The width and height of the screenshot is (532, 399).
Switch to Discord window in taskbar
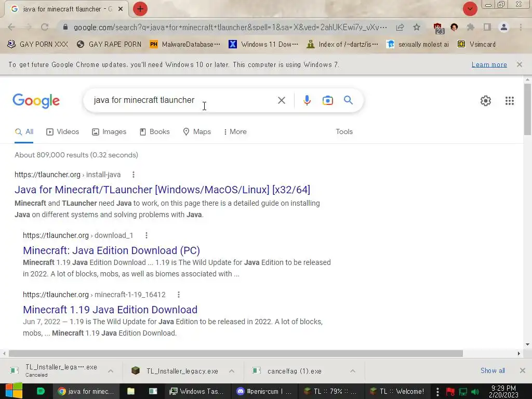click(264, 391)
